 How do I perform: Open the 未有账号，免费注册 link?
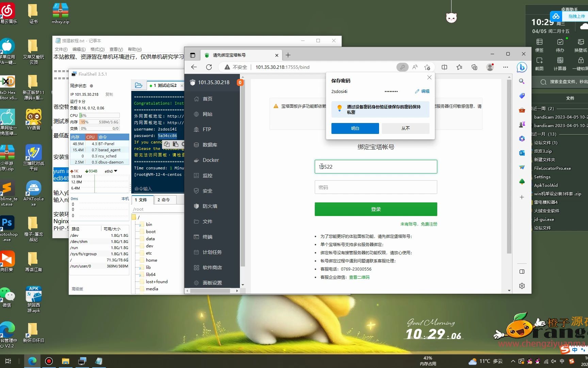click(x=419, y=224)
